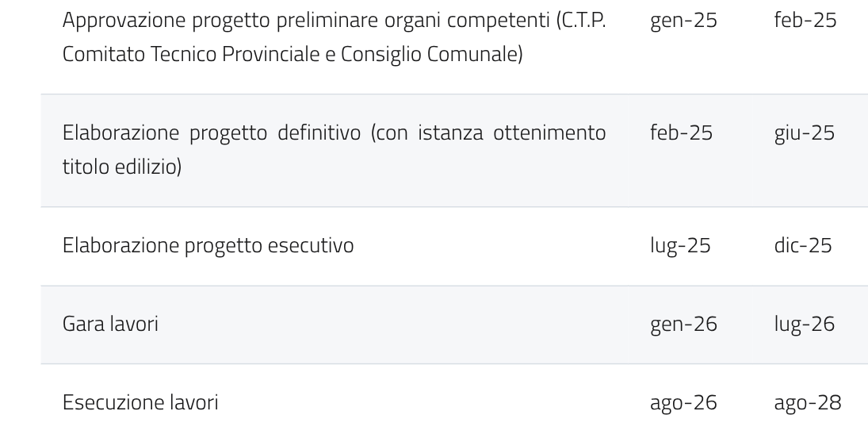Image resolution: width=868 pixels, height=438 pixels.
Task: Click 'Comitato Tecnico Provinciale e Consiglio Comunale' line
Action: (293, 54)
